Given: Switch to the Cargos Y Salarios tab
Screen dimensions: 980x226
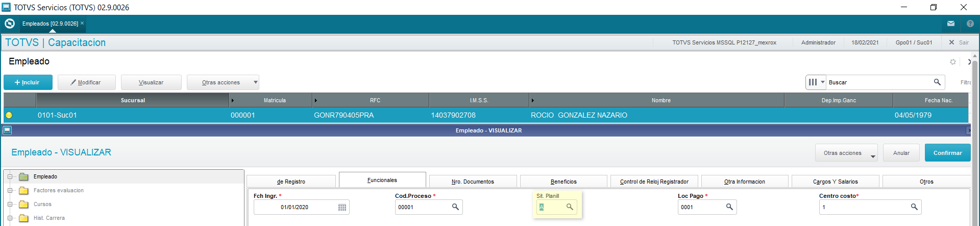Looking at the screenshot, I should (836, 182).
